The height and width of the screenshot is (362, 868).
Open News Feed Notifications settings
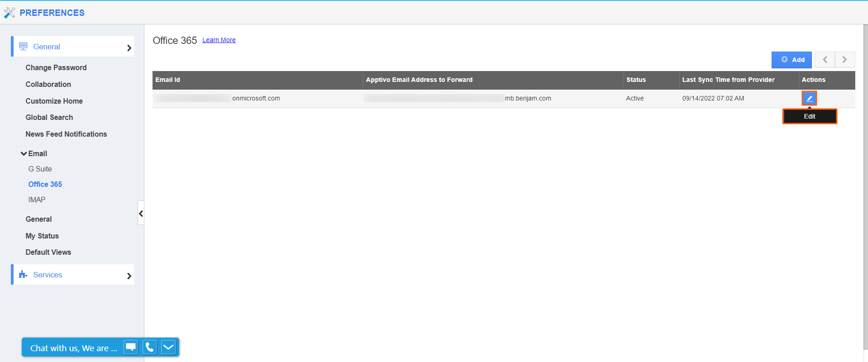coord(67,134)
